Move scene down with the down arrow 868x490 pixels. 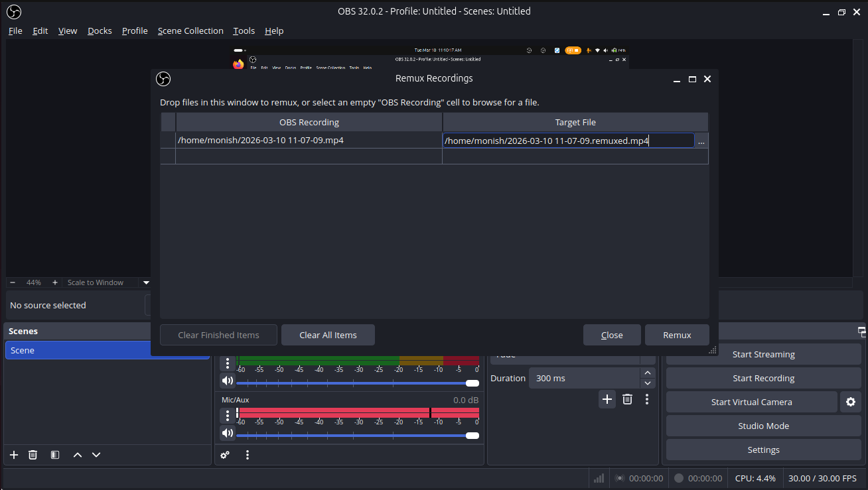tap(96, 455)
